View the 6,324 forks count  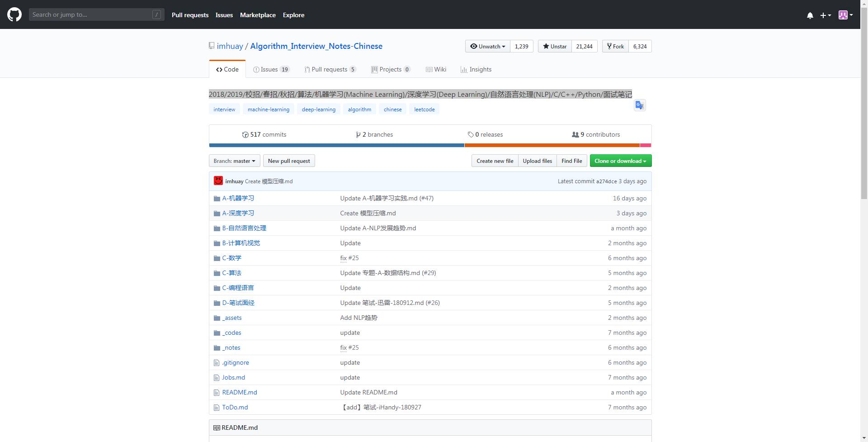pos(640,46)
